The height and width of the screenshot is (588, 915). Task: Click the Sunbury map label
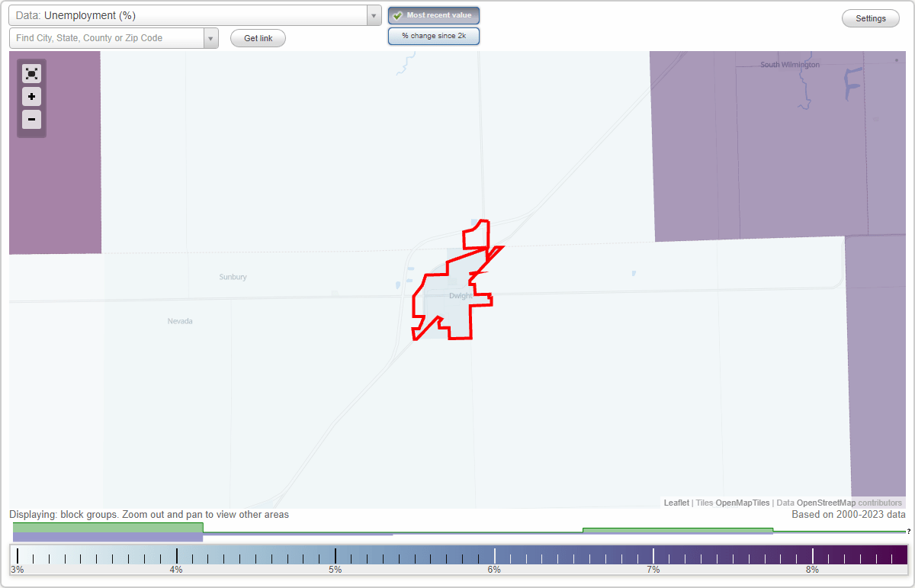click(233, 277)
